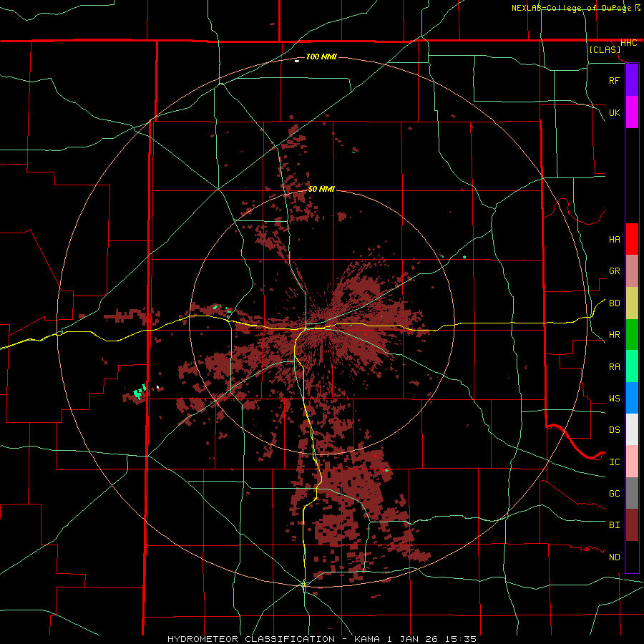Screen dimensions: 644x644
Task: Click the brown BI legend swatch
Action: point(632,525)
